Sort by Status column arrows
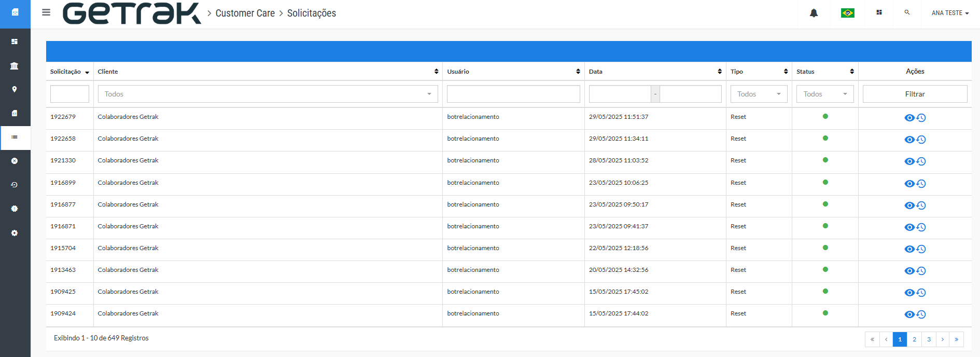Image resolution: width=980 pixels, height=357 pixels. [x=852, y=72]
